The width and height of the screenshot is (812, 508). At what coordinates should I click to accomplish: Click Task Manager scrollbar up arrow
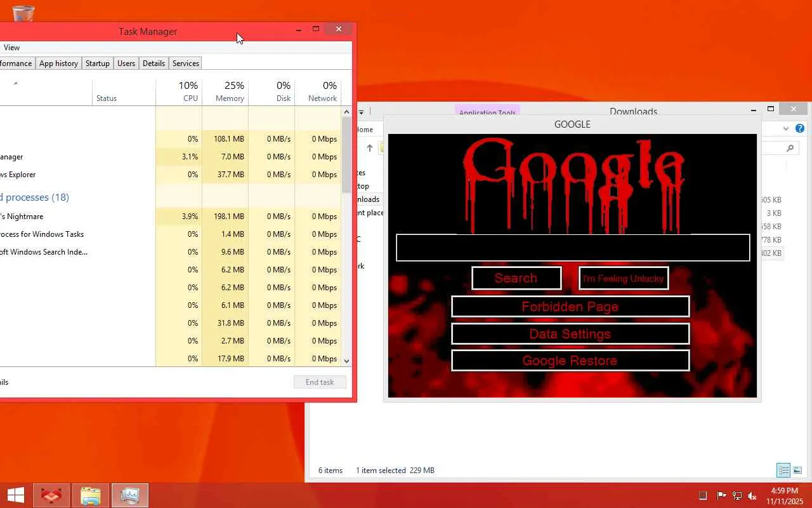click(x=346, y=112)
